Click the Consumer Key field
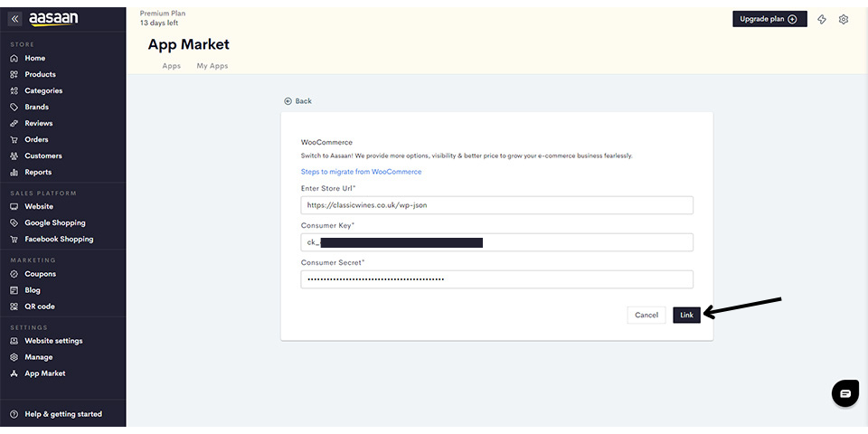 point(496,242)
